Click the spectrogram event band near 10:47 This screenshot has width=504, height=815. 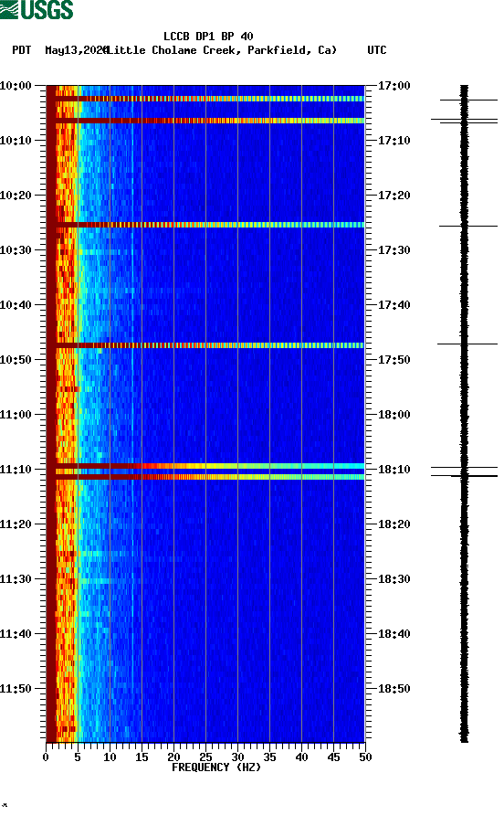[205, 345]
